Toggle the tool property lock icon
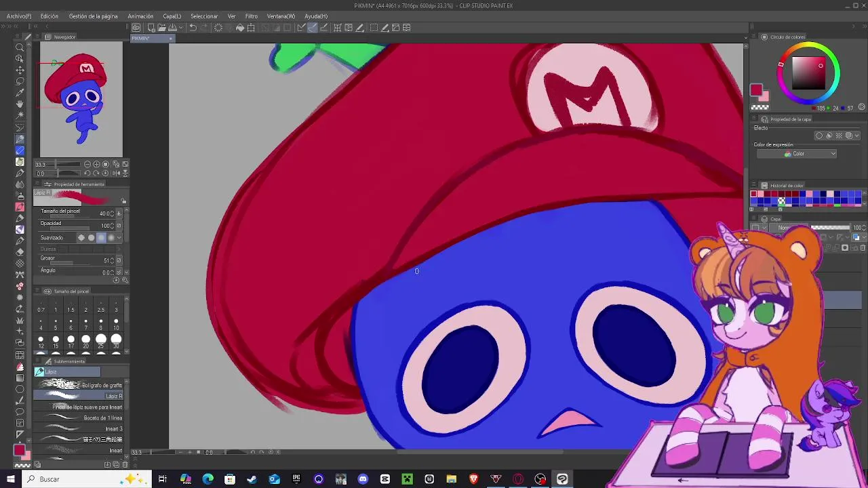This screenshot has height=488, width=868. pyautogui.click(x=123, y=201)
